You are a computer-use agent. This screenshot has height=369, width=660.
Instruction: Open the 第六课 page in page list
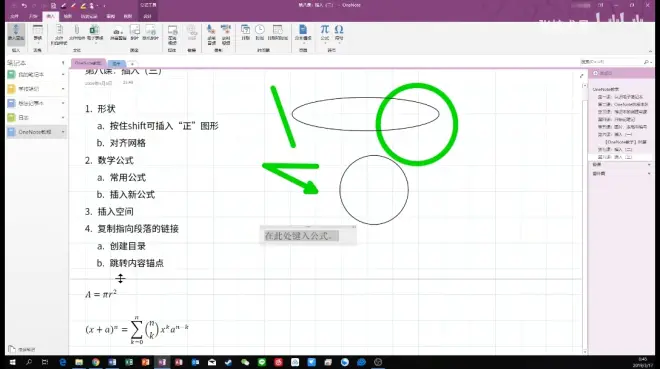pos(615,134)
